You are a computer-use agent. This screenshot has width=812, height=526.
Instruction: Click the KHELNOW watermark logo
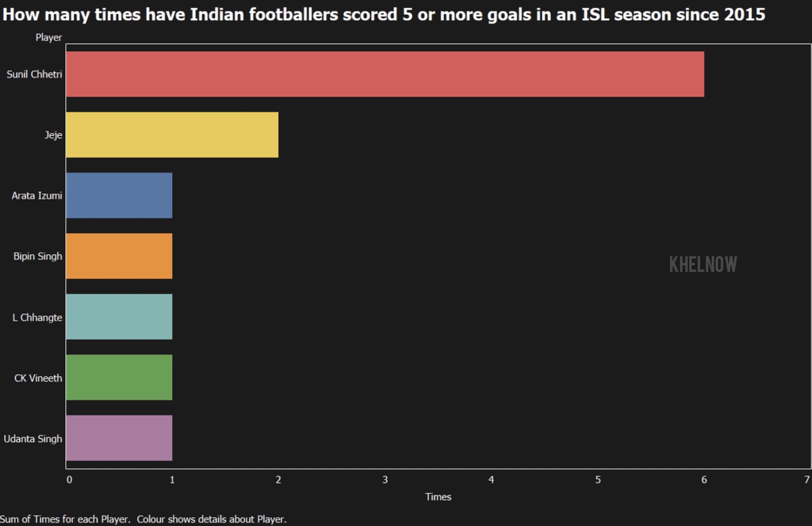tap(703, 264)
